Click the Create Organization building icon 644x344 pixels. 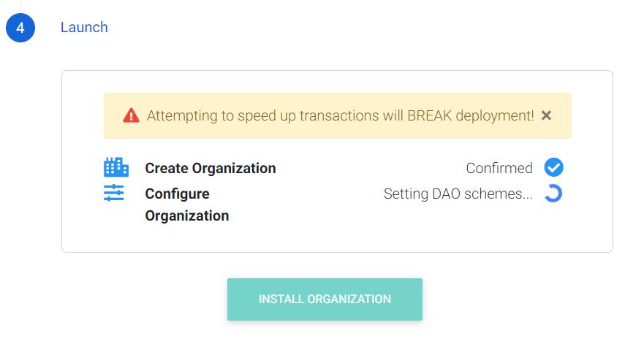click(115, 167)
